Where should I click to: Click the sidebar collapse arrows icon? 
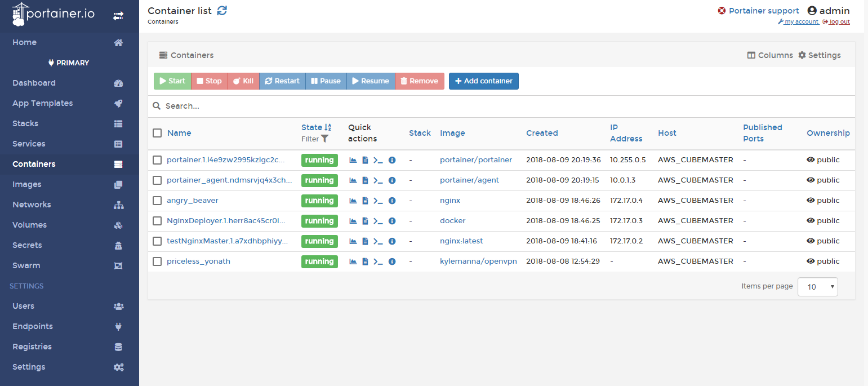(118, 16)
